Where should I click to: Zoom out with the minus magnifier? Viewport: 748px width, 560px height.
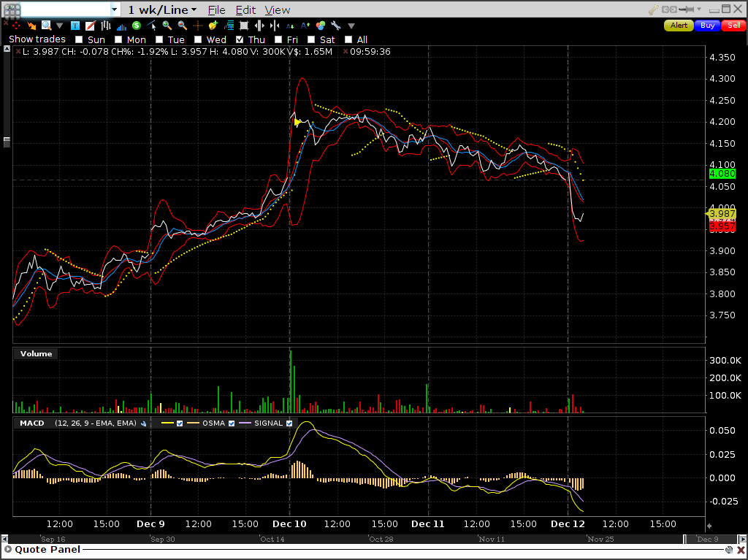[182, 26]
